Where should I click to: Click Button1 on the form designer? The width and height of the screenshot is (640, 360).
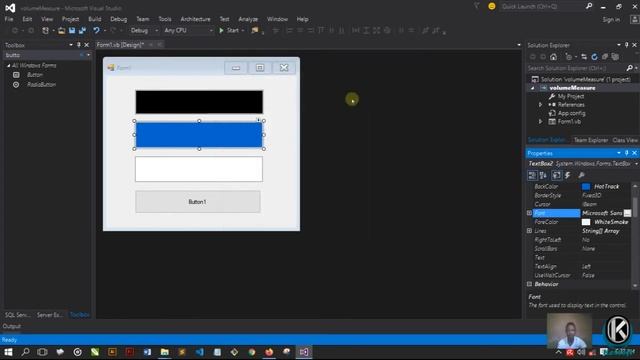coord(198,202)
